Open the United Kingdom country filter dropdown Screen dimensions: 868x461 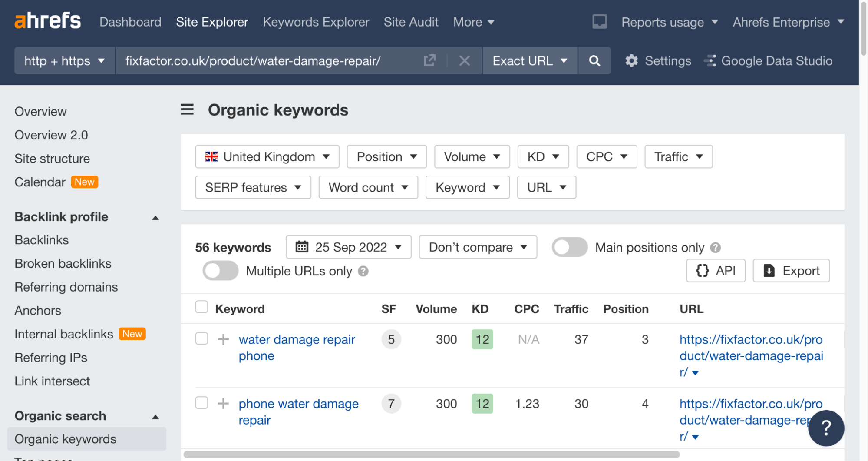267,156
